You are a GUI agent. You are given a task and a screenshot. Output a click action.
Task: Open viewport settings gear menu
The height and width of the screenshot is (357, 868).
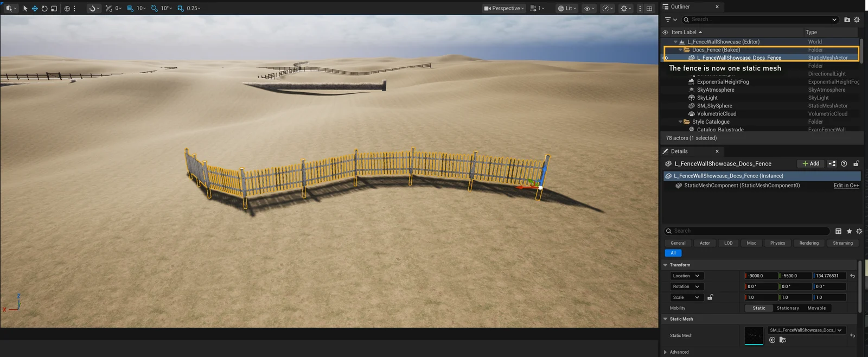click(626, 8)
